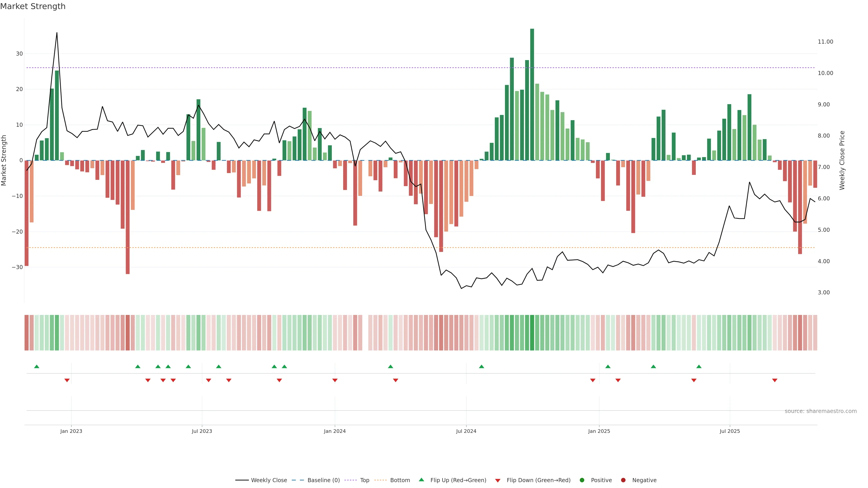Click the flip-up triangle just after Jul 2024
Image resolution: width=868 pixels, height=488 pixels.
[x=481, y=366]
